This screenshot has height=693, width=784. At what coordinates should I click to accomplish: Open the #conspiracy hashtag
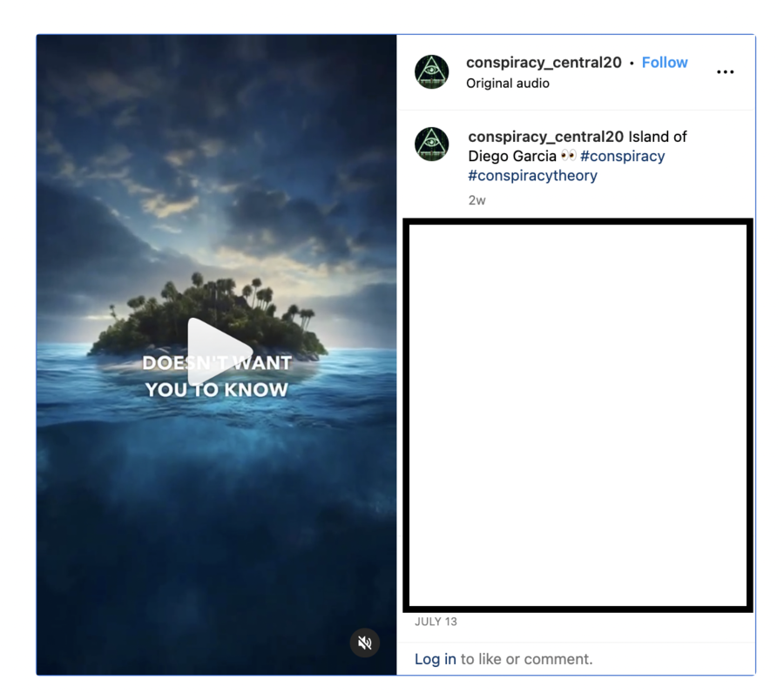pos(622,157)
